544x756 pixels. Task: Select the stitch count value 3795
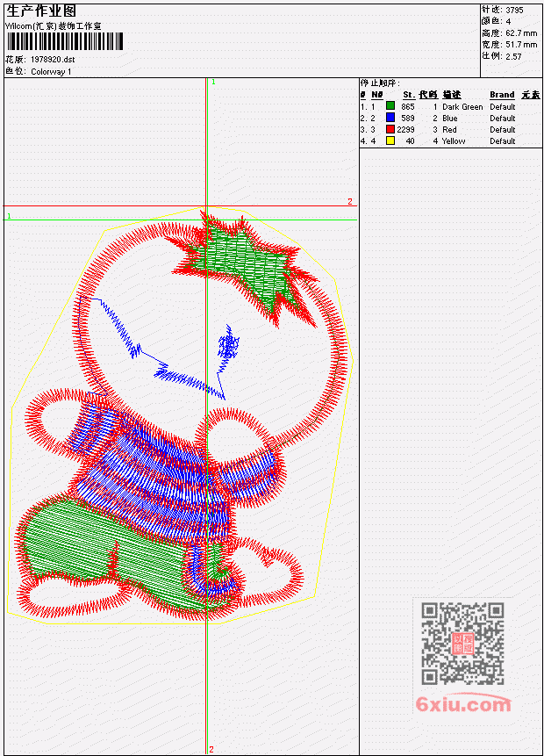514,10
